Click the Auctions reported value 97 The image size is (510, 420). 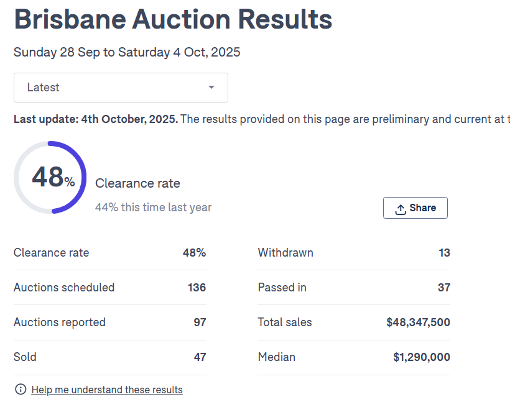click(199, 322)
